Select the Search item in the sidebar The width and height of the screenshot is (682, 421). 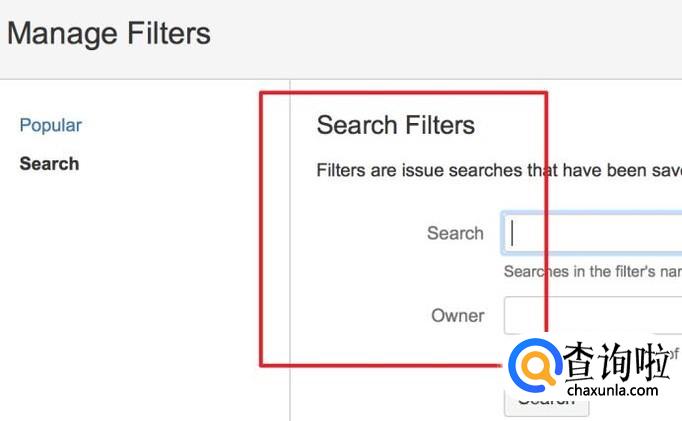click(x=49, y=164)
